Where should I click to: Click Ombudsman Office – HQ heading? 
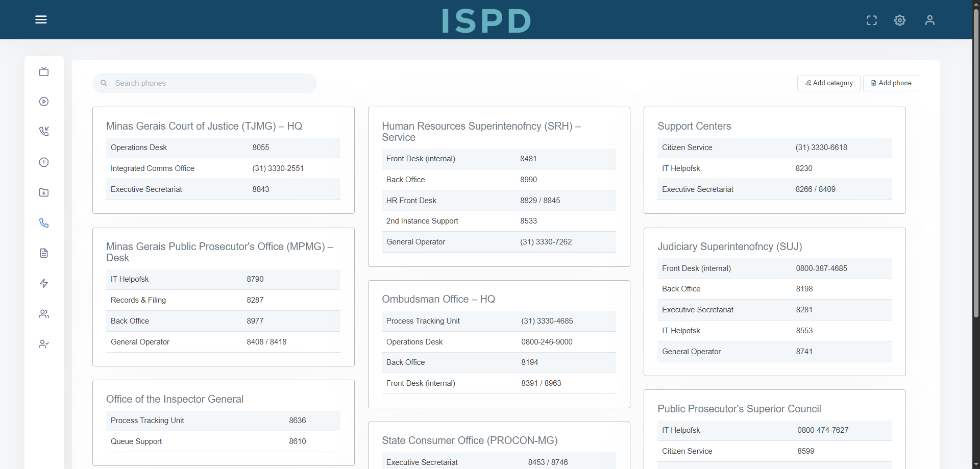tap(438, 299)
